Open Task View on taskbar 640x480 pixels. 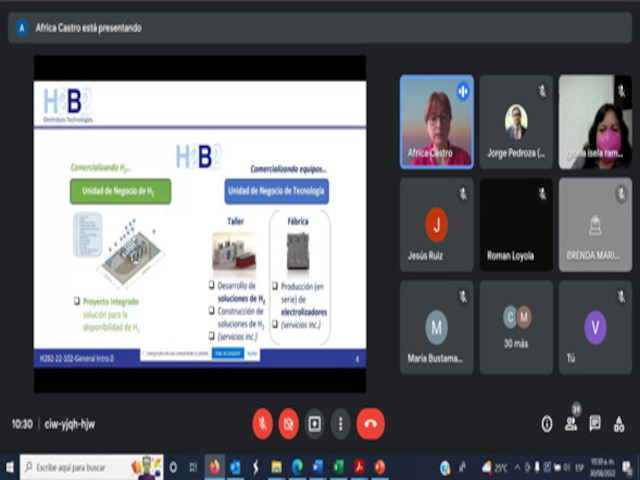[x=193, y=467]
